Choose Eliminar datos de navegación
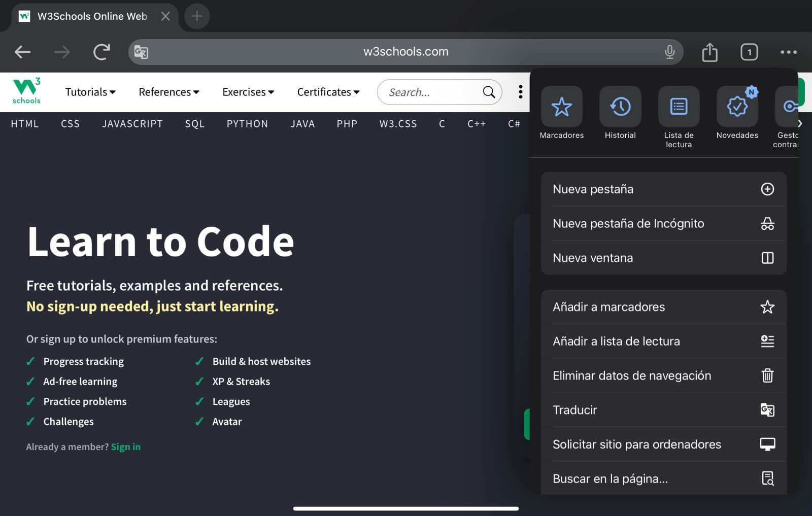The image size is (812, 516). (664, 375)
